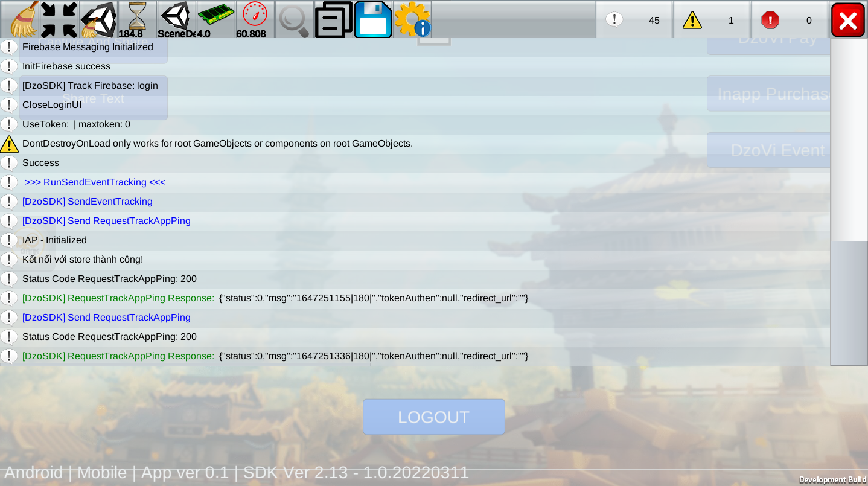Select the response log containing 1647251336

(415, 356)
